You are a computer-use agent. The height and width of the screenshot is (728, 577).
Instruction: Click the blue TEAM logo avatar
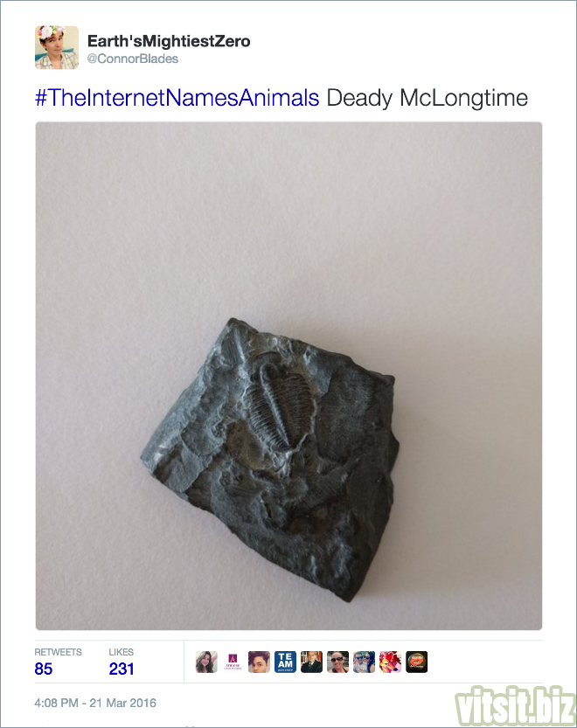[285, 662]
